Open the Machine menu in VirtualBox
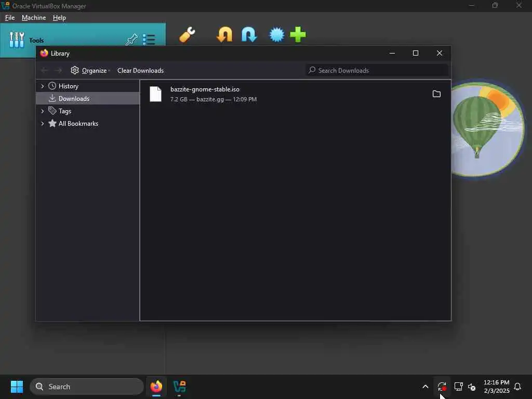 coord(34,17)
